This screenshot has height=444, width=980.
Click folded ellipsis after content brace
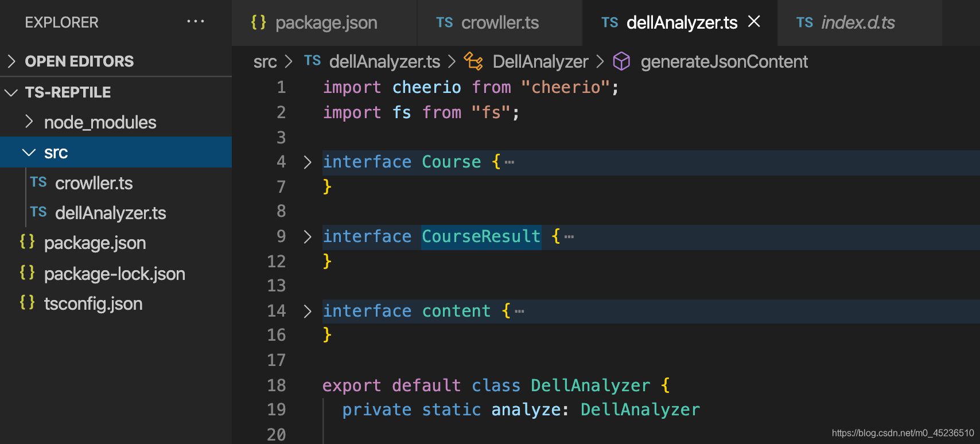(x=519, y=311)
